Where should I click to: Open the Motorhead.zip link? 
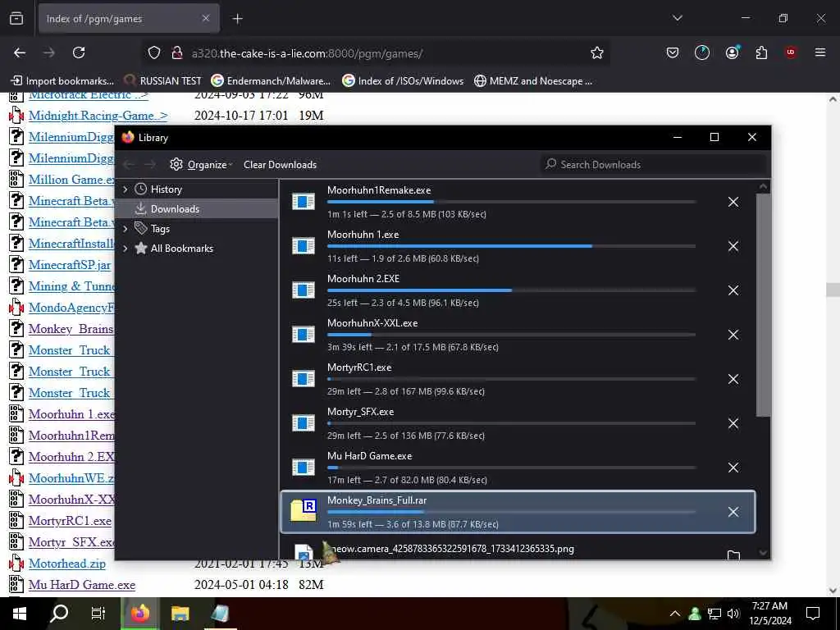67,564
